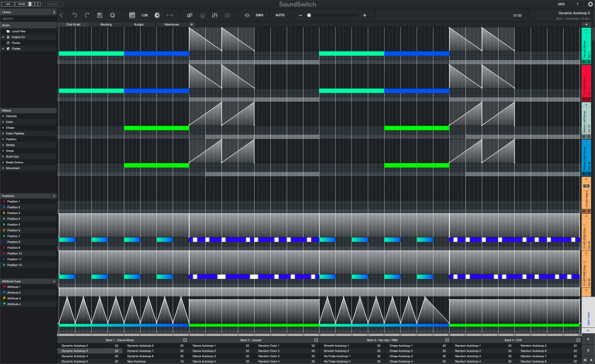Open settings with the gear icon
Viewport: 595px width, 364px height.
(590, 4)
